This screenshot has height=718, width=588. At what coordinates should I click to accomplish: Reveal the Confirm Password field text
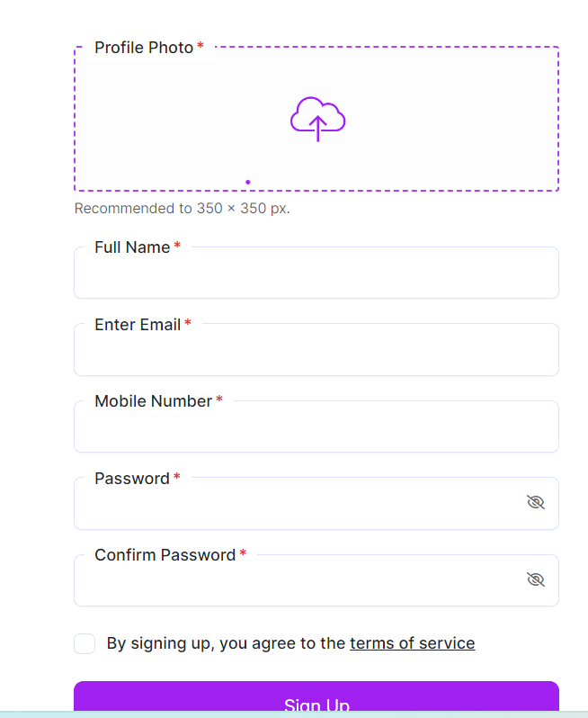click(535, 579)
